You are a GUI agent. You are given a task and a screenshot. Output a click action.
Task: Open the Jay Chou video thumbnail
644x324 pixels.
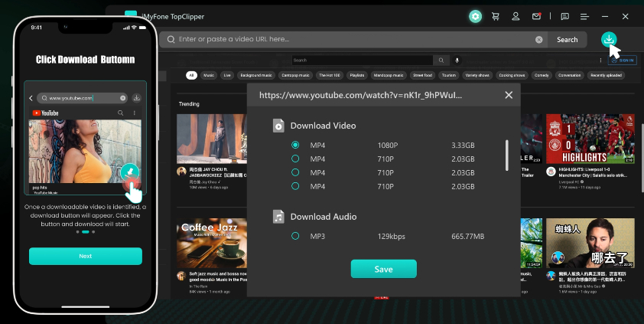tap(212, 139)
